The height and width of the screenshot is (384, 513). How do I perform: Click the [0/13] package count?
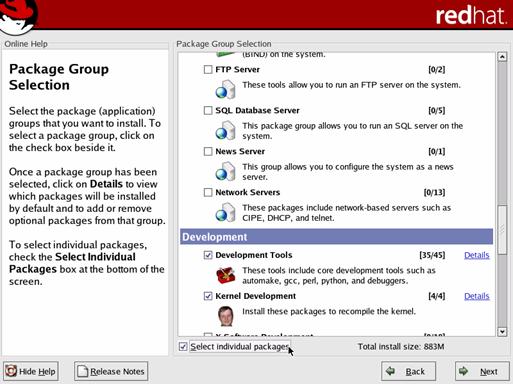(434, 192)
